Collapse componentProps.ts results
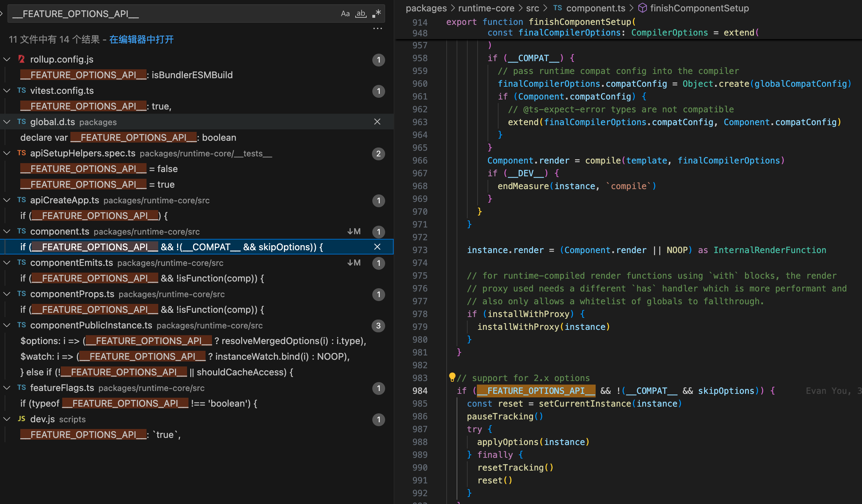Screen dimensions: 862x504 pos(7,294)
